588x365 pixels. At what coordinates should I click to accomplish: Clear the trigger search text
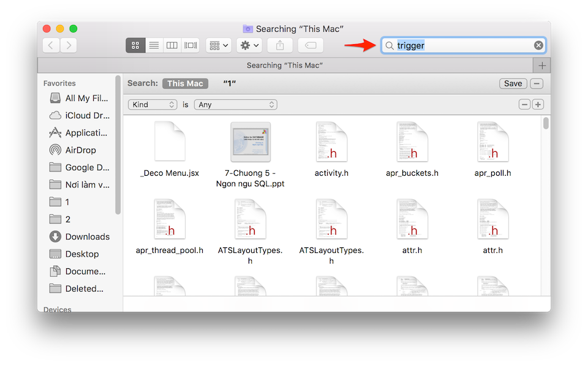pyautogui.click(x=538, y=45)
